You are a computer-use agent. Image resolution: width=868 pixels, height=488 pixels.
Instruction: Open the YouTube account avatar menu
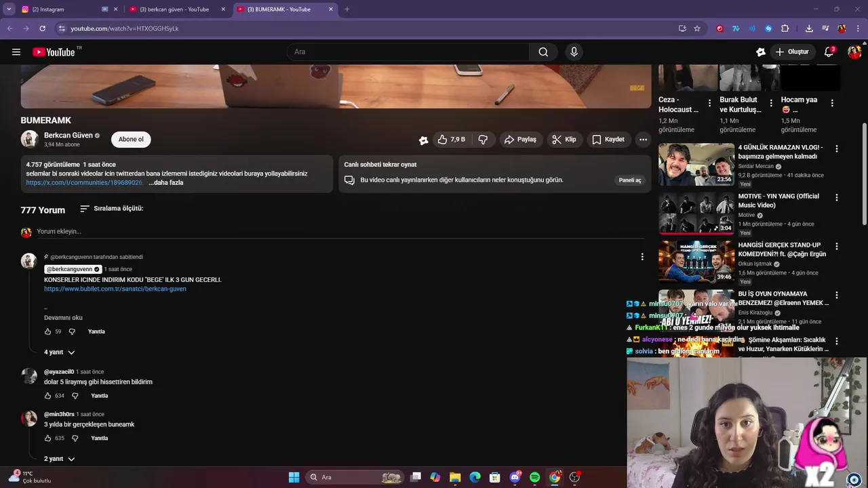(854, 52)
